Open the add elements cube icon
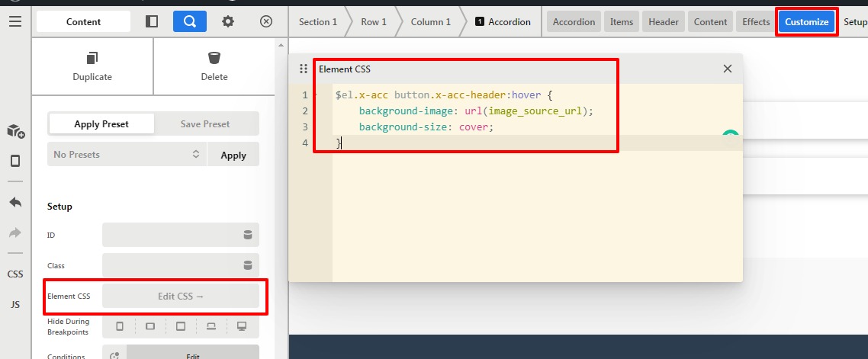868x359 pixels. (x=15, y=131)
